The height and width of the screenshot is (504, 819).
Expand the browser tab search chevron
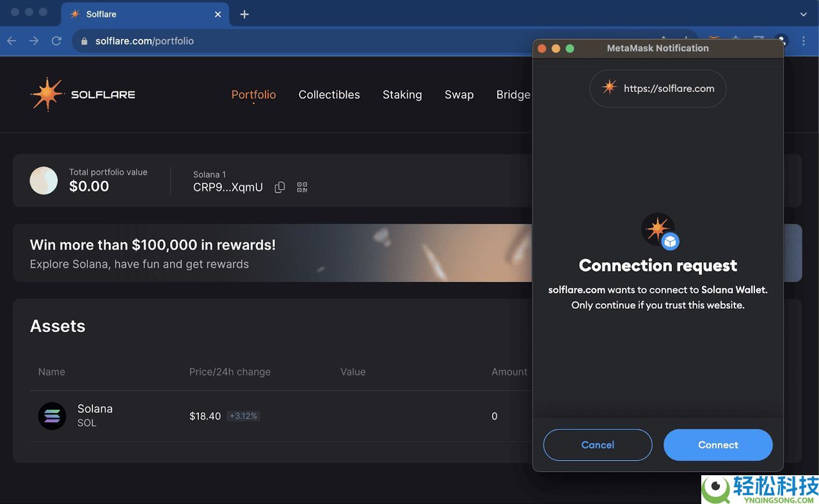coord(804,14)
